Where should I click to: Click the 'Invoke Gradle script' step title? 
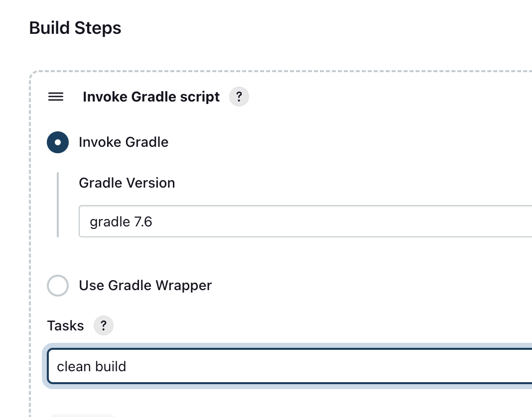point(151,97)
